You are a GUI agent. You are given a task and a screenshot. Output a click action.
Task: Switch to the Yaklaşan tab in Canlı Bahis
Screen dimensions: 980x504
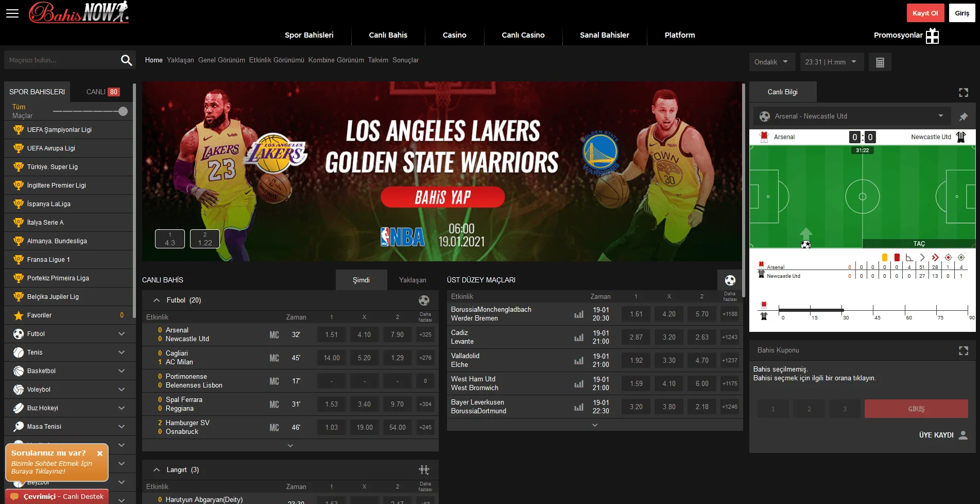412,280
